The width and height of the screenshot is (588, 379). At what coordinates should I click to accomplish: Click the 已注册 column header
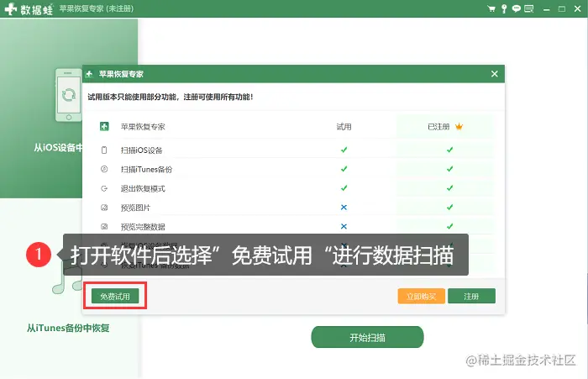(438, 127)
